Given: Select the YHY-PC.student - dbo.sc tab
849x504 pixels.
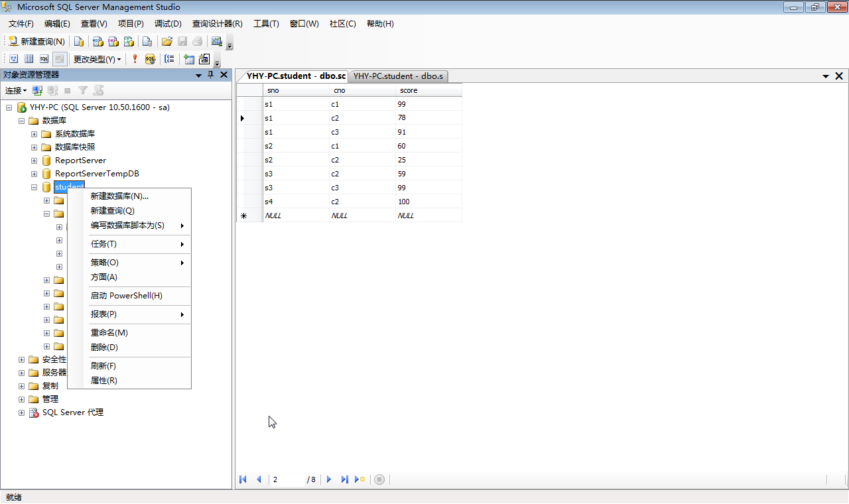Looking at the screenshot, I should (295, 76).
